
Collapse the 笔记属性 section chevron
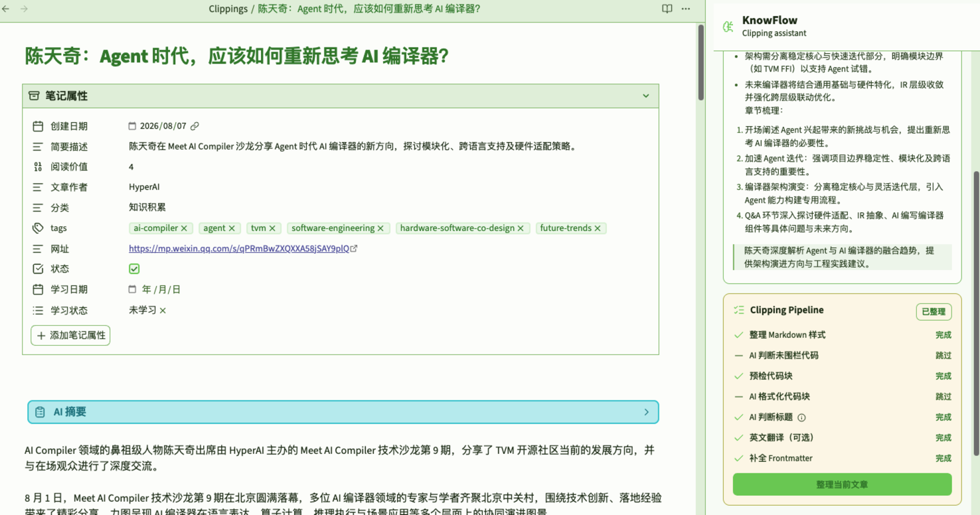646,96
